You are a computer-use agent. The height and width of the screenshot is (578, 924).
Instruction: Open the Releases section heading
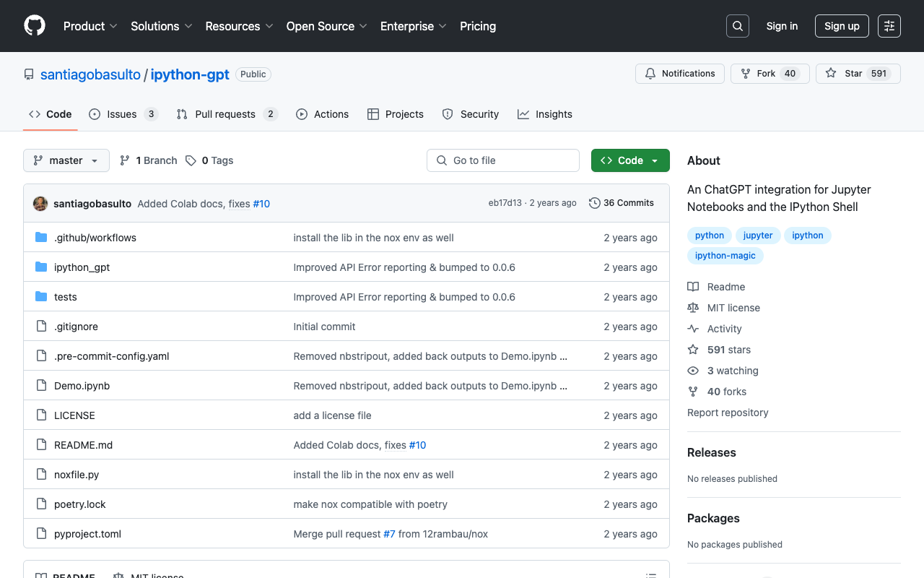click(x=712, y=452)
